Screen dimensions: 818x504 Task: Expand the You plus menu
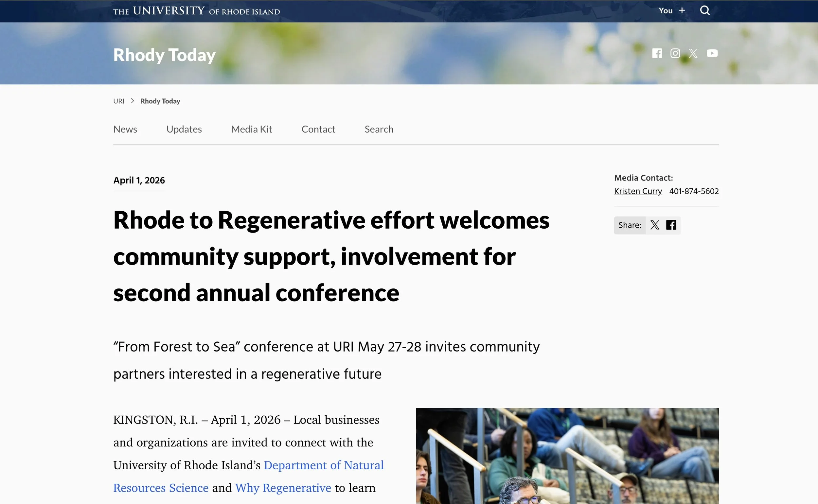click(x=672, y=11)
